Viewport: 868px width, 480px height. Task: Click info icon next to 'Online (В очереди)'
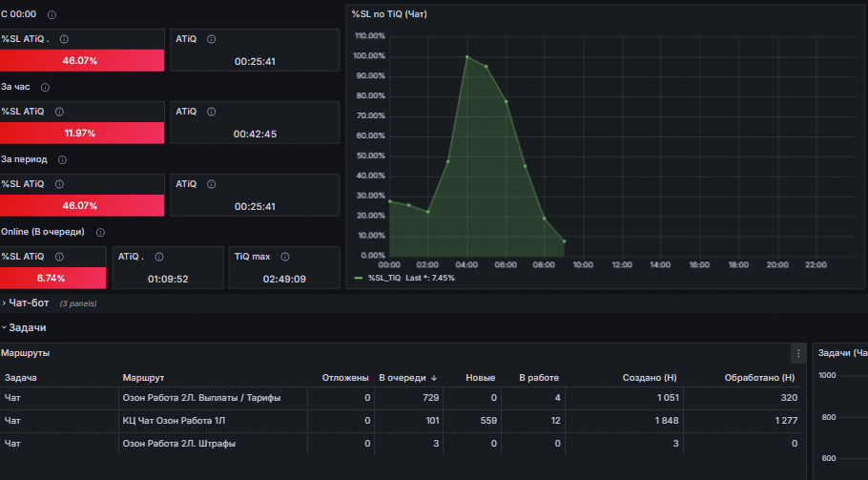100,233
